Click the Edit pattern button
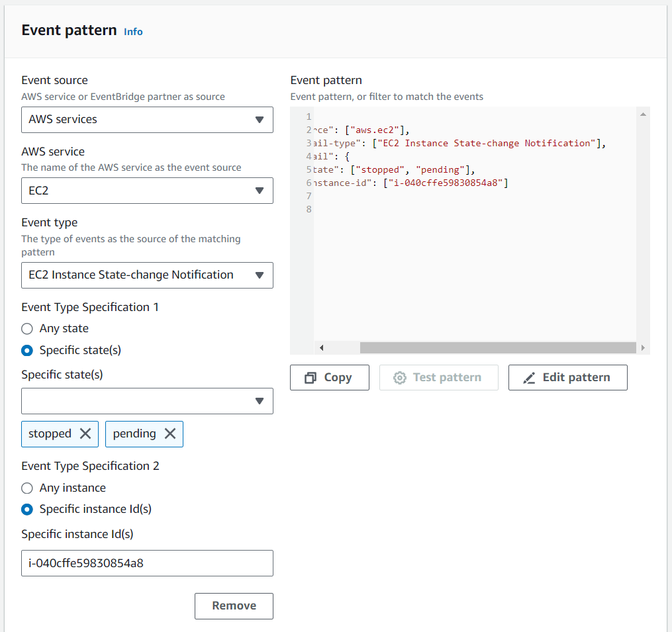The image size is (672, 632). coord(568,377)
